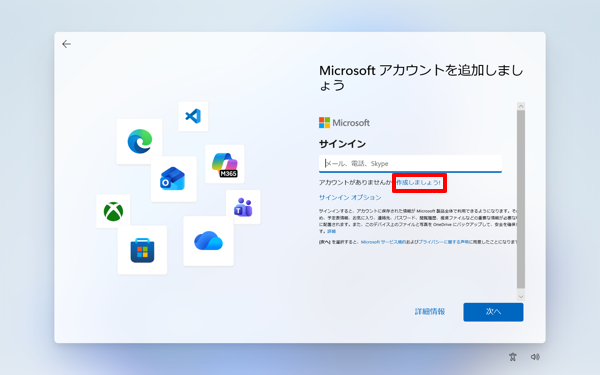
Task: Select the OneDrive cloud icon
Action: pos(208,241)
